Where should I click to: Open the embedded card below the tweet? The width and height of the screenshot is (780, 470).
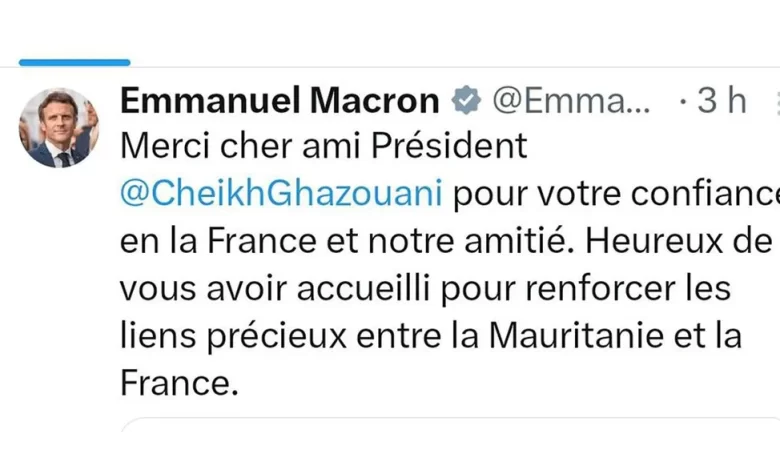pyautogui.click(x=450, y=445)
